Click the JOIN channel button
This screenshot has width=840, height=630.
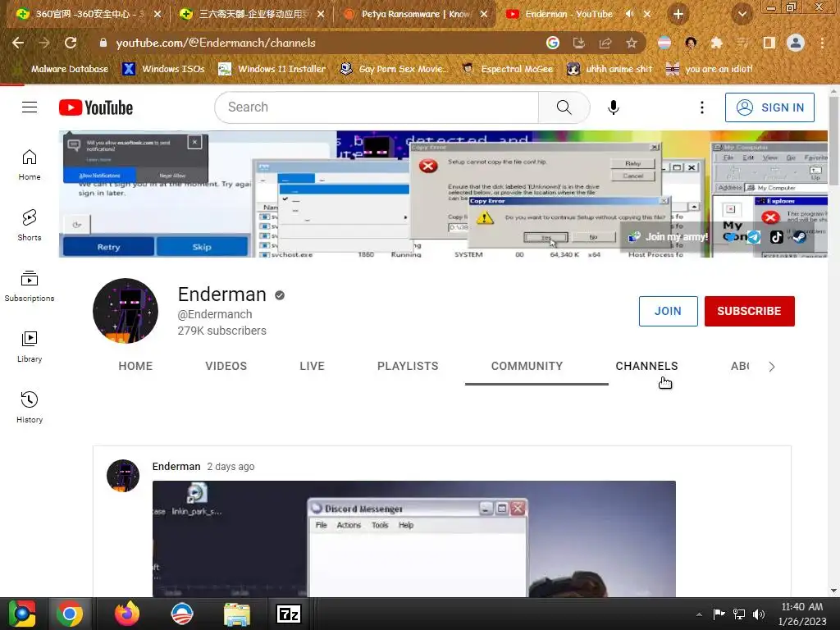[668, 311]
